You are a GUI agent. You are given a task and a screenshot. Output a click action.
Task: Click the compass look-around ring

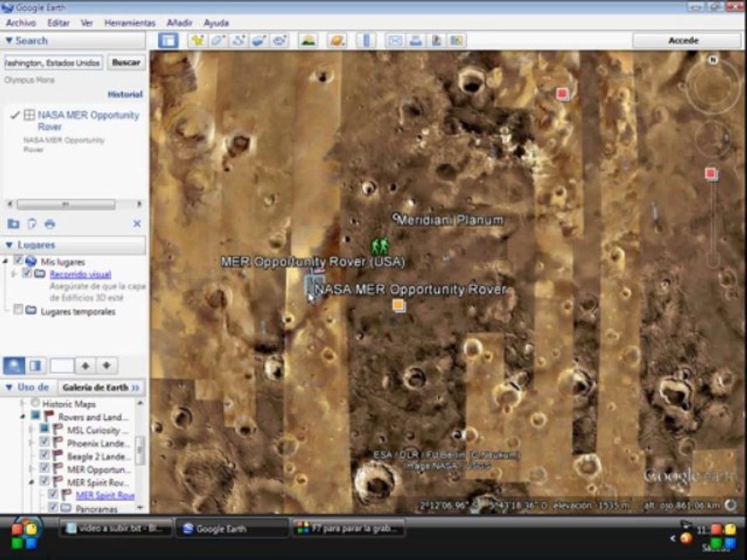[714, 86]
